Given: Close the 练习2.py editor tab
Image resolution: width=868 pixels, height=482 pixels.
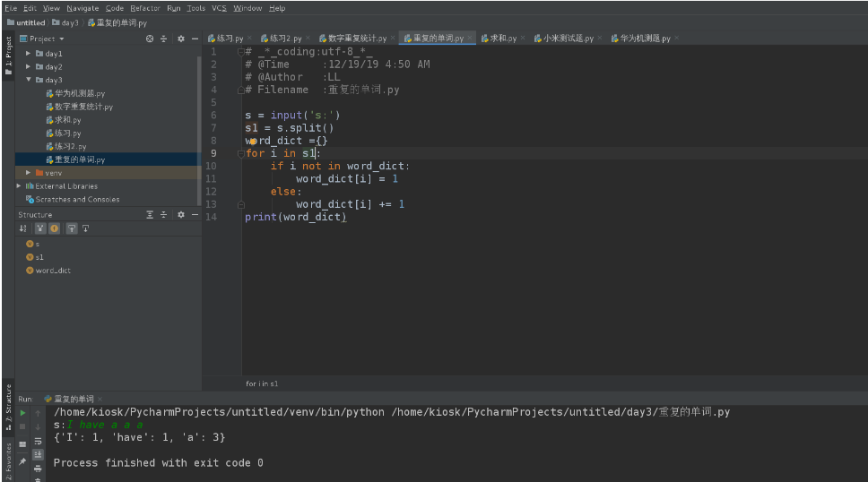Looking at the screenshot, I should (x=308, y=39).
